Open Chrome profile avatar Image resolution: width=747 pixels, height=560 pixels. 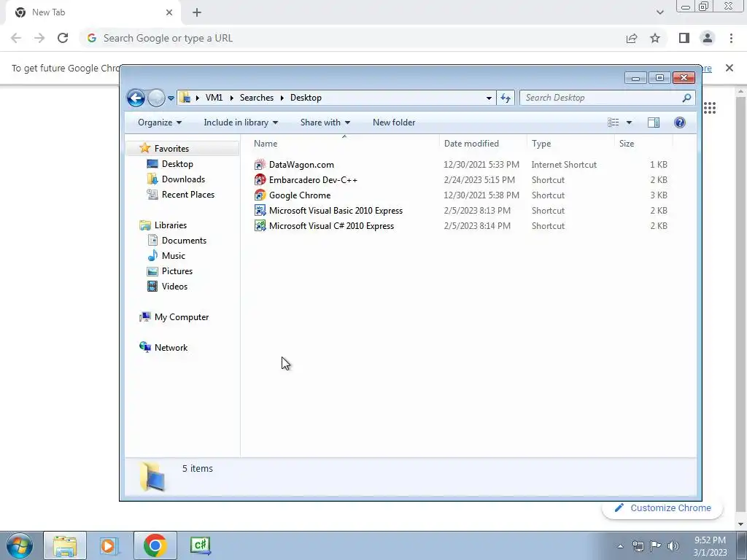point(708,38)
